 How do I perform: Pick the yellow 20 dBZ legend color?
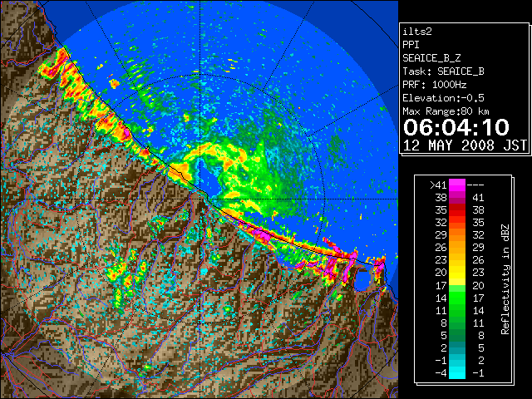(457, 273)
